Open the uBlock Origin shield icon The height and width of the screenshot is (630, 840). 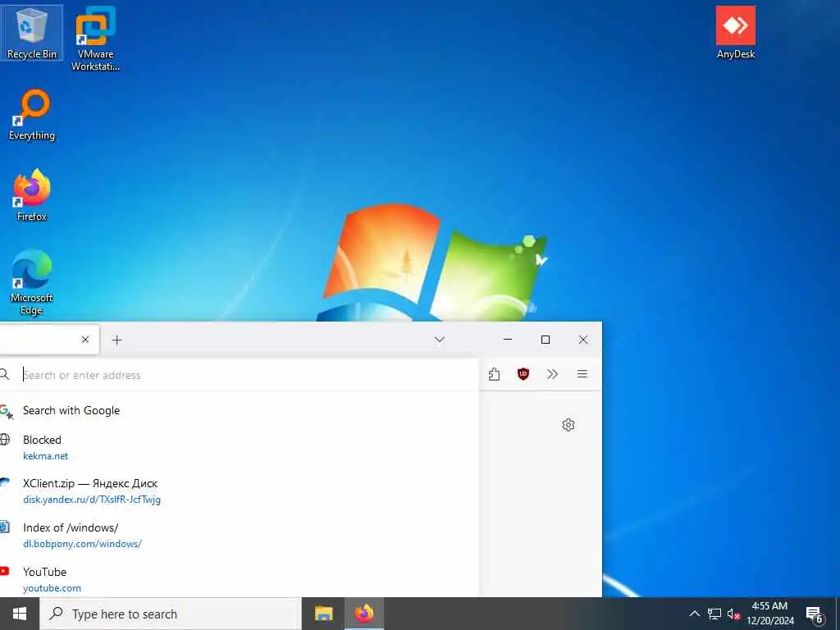pos(523,374)
